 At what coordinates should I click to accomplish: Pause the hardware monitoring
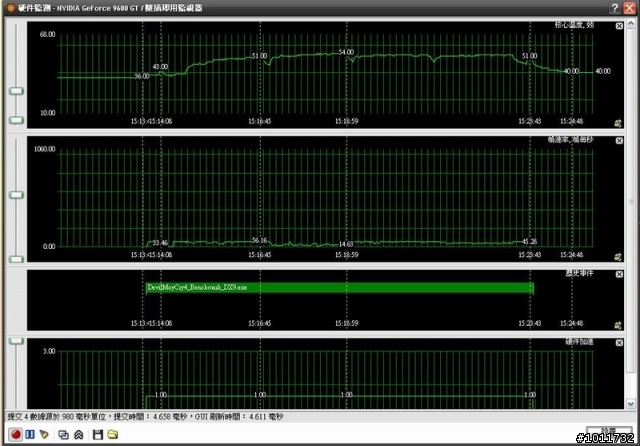[30, 435]
